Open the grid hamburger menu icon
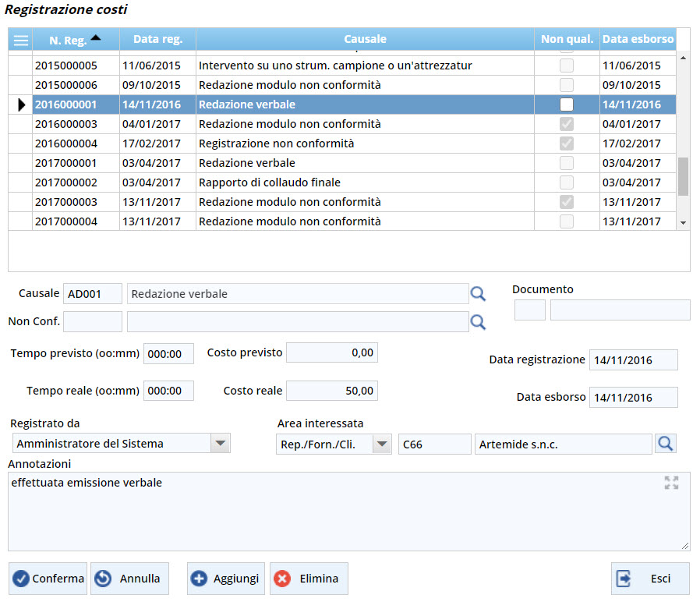Viewport: 700px width, 602px height. tap(21, 40)
